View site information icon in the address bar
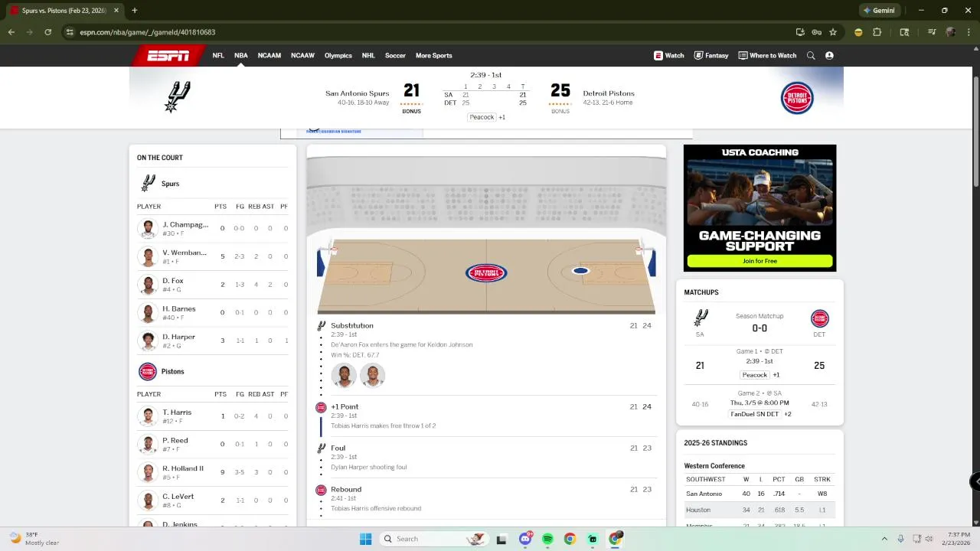 [70, 32]
